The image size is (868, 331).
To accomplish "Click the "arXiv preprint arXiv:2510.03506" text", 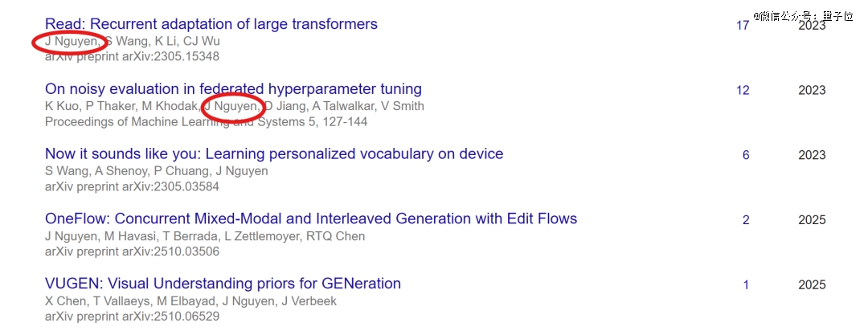I will 132,251.
